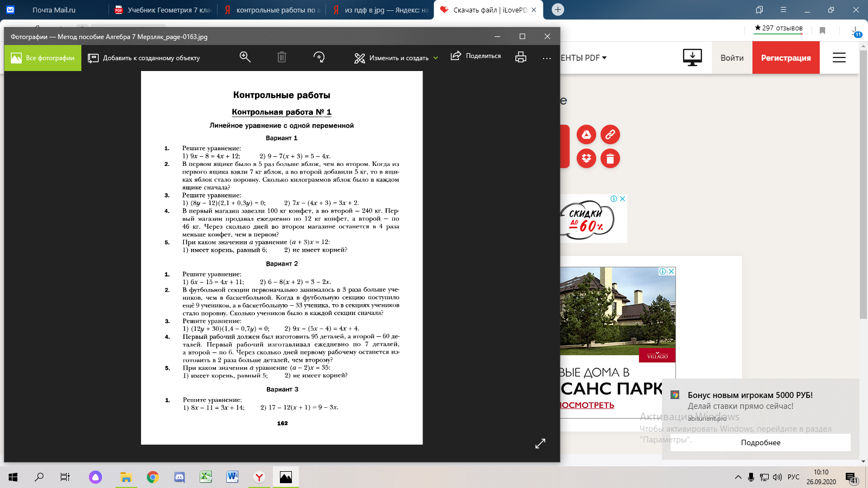
Task: Click 297 отзывов reviews indicator
Action: click(x=778, y=28)
